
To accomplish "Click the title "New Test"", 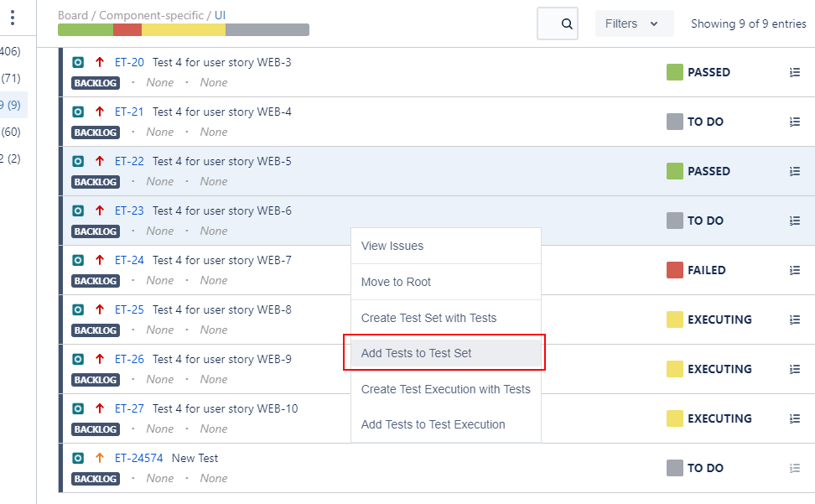I will point(195,458).
